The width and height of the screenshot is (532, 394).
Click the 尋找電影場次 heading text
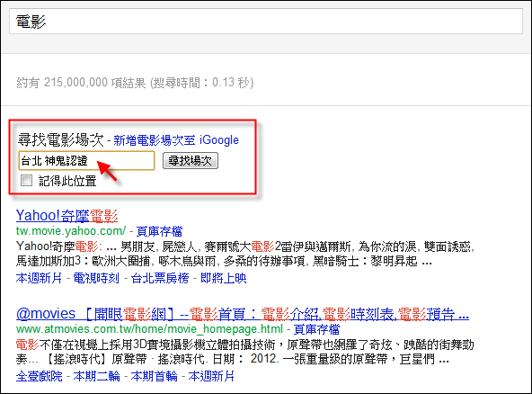pyautogui.click(x=60, y=140)
